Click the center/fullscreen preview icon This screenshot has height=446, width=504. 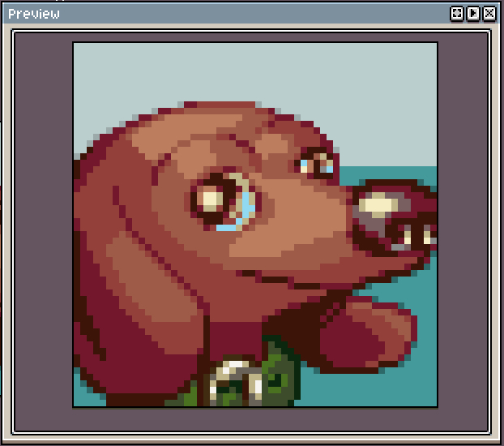coord(457,14)
